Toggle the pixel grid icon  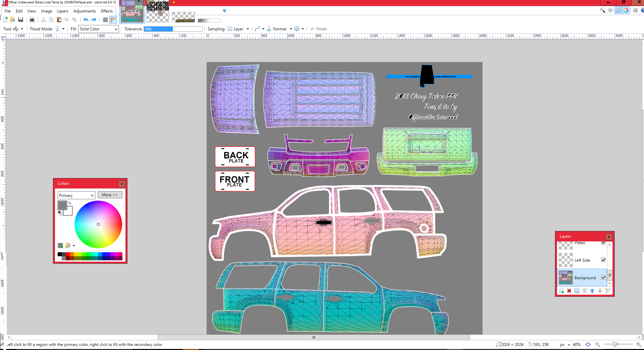[105, 20]
